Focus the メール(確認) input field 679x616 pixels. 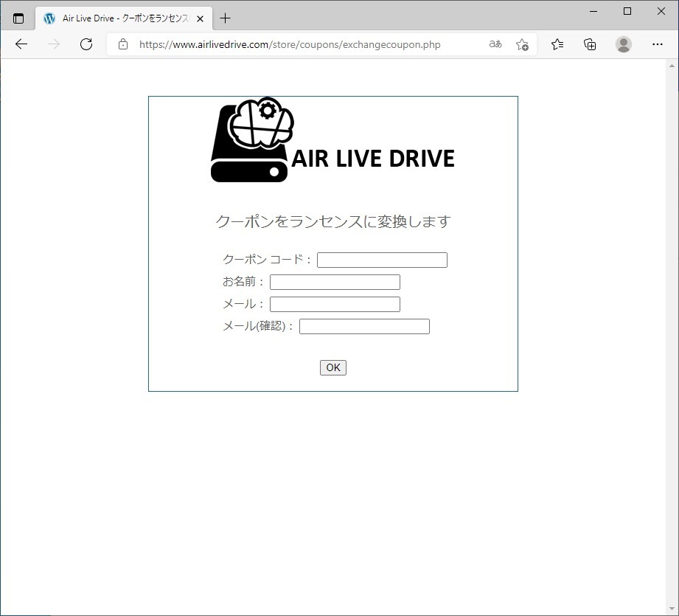364,327
